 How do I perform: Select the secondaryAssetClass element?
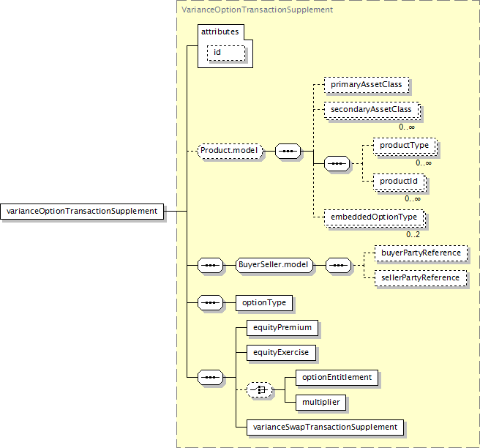point(372,109)
